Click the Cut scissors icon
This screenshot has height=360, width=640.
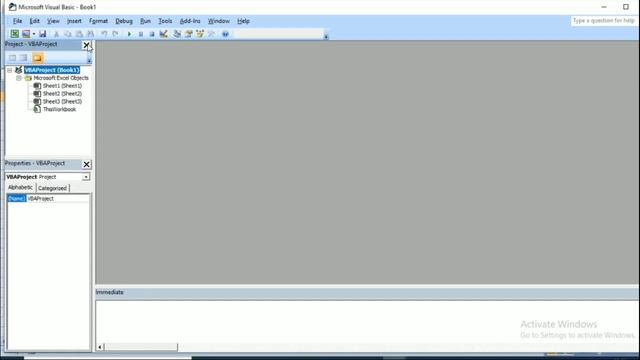coord(57,34)
